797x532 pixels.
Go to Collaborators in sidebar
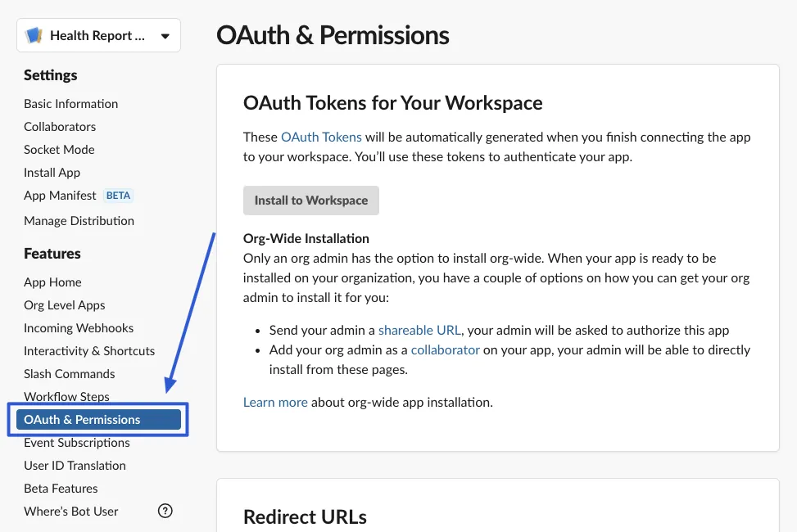coord(60,127)
